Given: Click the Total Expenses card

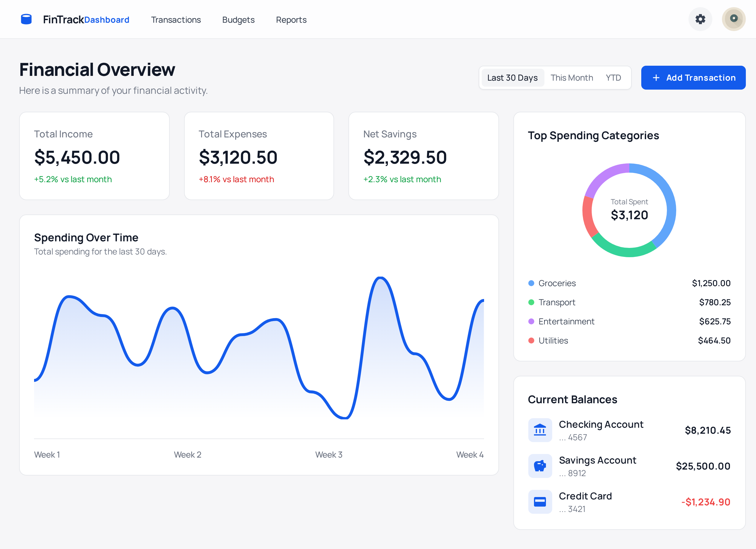Looking at the screenshot, I should point(259,156).
